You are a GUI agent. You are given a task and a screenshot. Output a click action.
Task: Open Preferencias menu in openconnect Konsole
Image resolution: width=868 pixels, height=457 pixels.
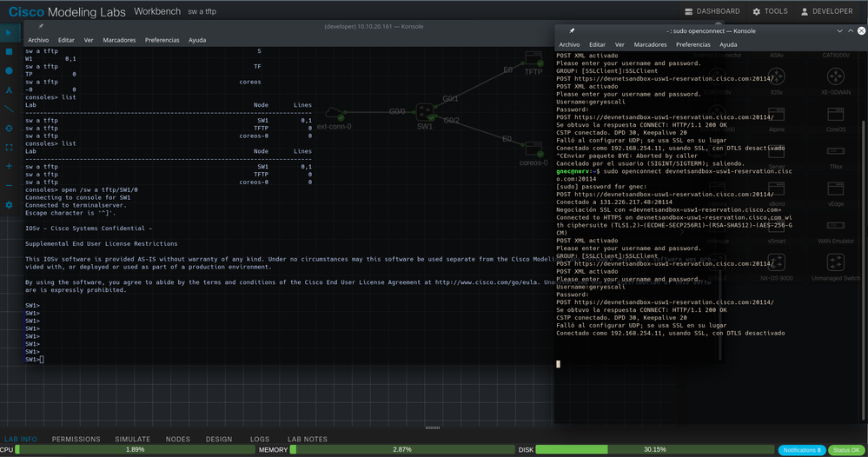pos(693,44)
